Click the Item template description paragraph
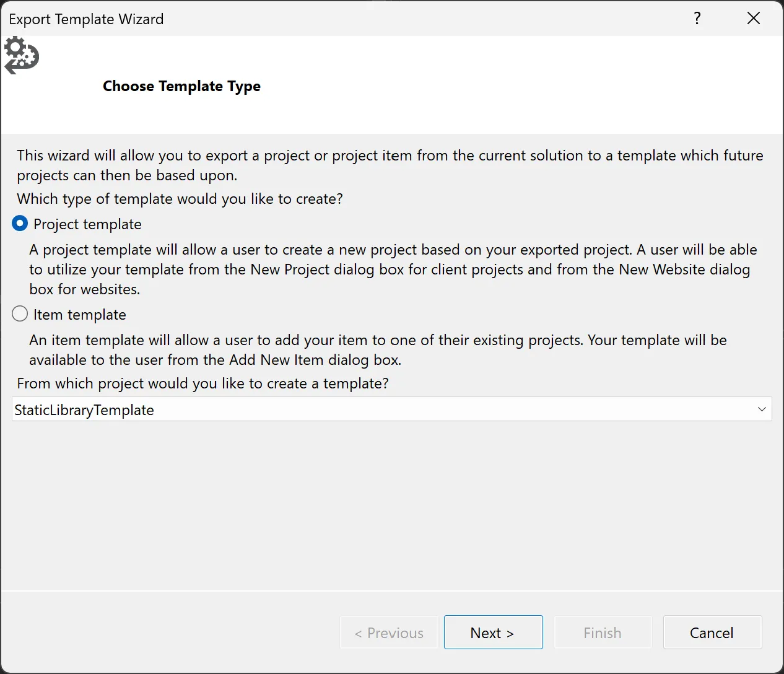Image resolution: width=784 pixels, height=674 pixels. tap(378, 350)
